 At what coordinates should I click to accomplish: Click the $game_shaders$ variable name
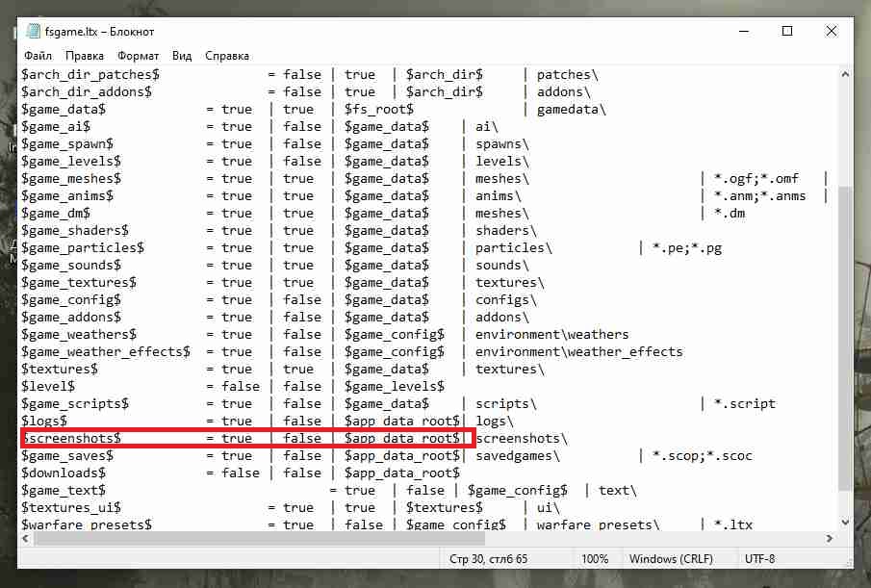[x=75, y=230]
